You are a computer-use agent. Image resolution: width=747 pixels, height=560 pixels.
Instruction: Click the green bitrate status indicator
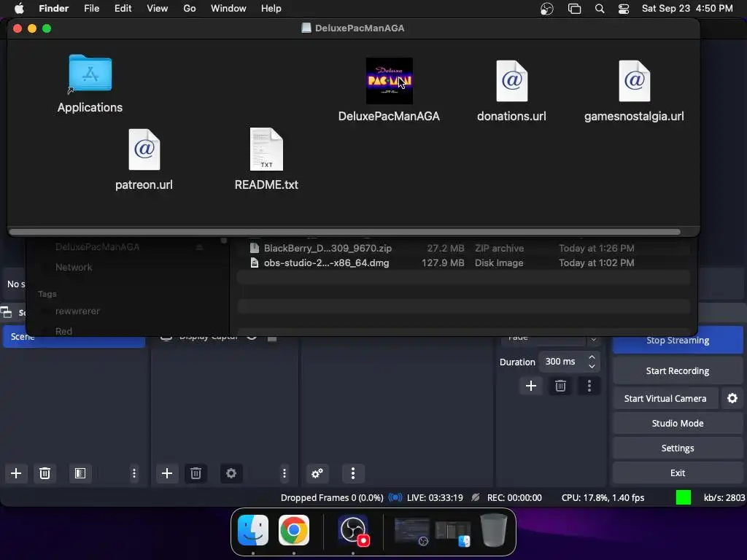[683, 497]
